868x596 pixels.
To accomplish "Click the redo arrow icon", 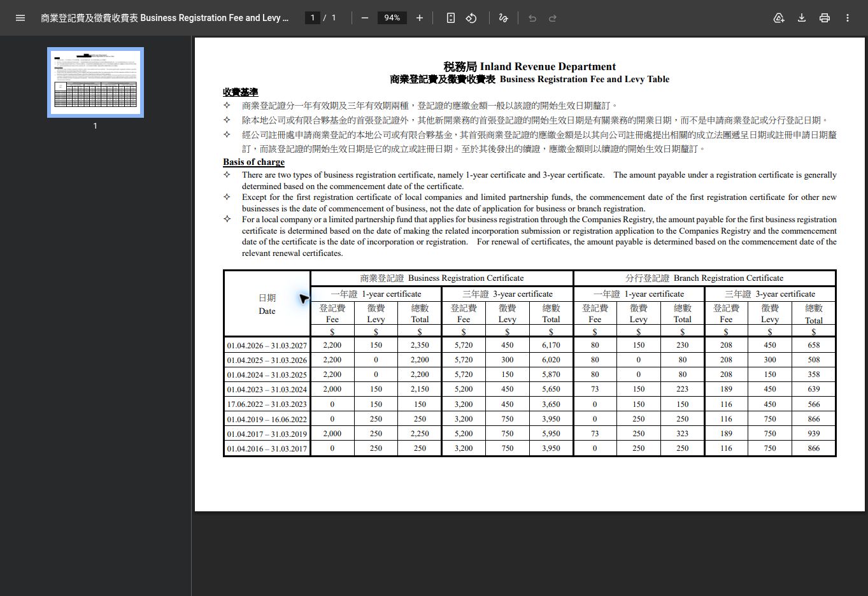I will point(553,18).
